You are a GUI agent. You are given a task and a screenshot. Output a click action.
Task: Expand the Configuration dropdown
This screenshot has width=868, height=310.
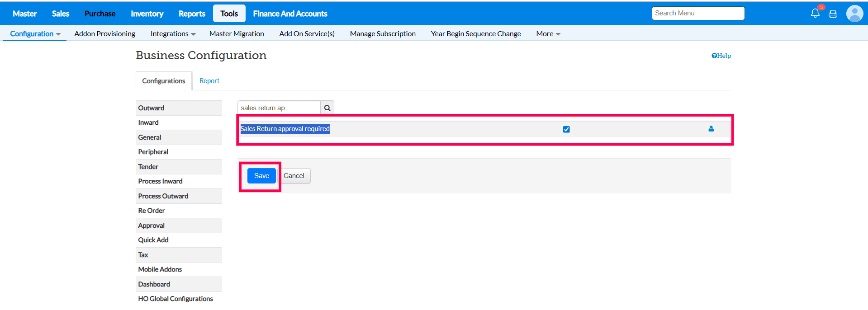pyautogui.click(x=35, y=34)
